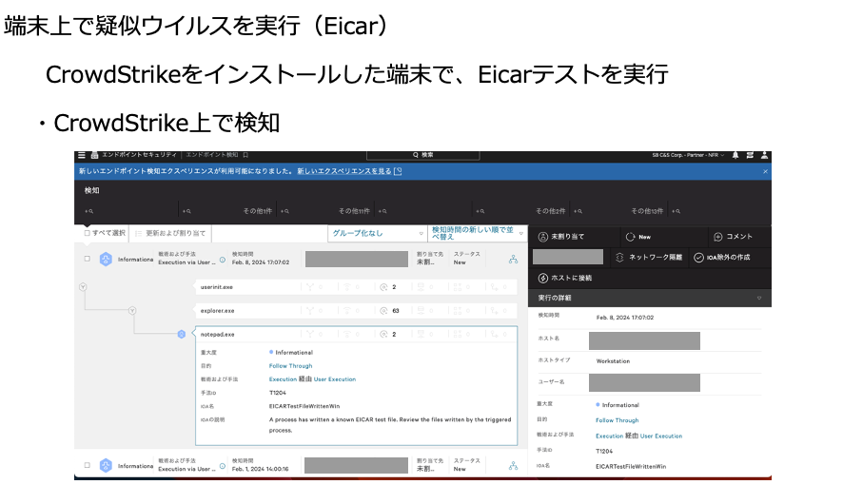Click ホストに接続 button
843x504 pixels.
point(565,278)
